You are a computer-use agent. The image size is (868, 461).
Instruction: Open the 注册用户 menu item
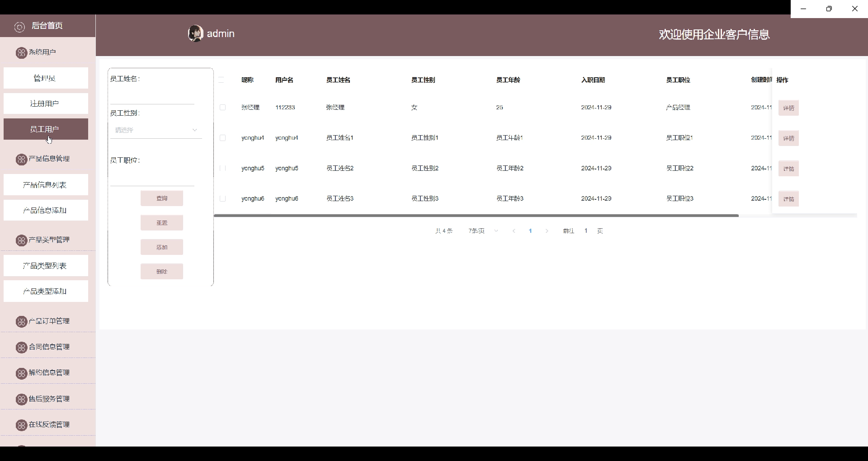(46, 103)
